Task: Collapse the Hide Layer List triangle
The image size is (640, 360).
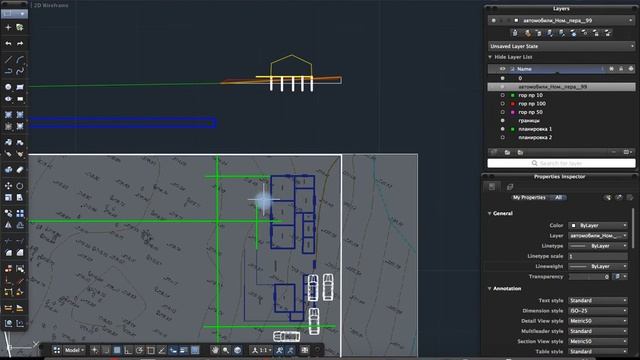Action: coord(490,57)
